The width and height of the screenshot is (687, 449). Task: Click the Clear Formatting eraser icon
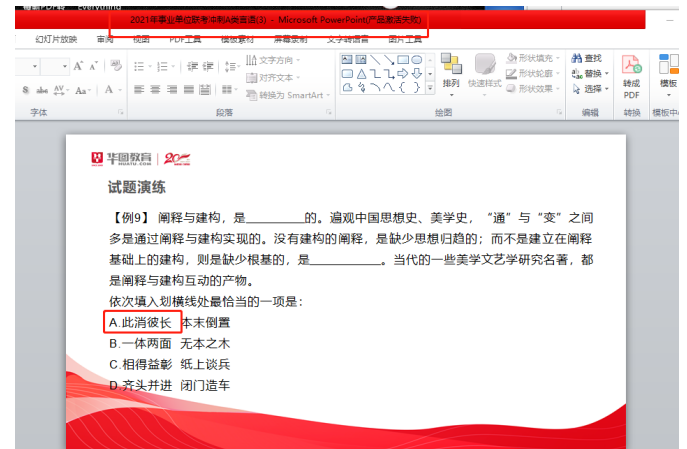[114, 66]
